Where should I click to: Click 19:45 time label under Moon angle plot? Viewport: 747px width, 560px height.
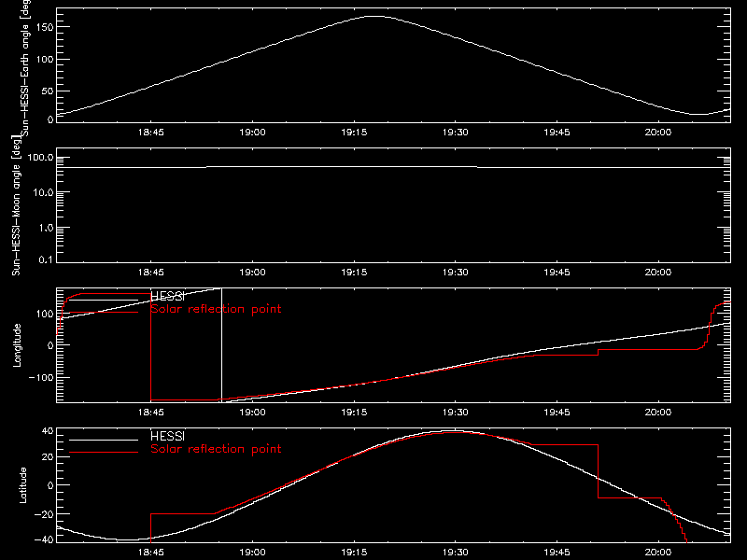tap(557, 272)
